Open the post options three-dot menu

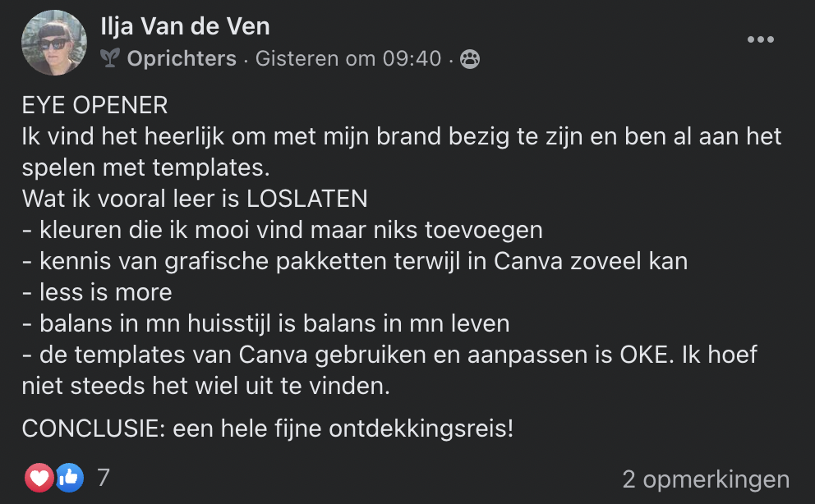coord(760,39)
